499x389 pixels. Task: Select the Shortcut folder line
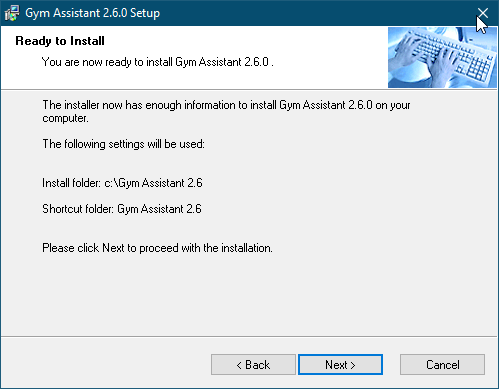[x=122, y=209]
